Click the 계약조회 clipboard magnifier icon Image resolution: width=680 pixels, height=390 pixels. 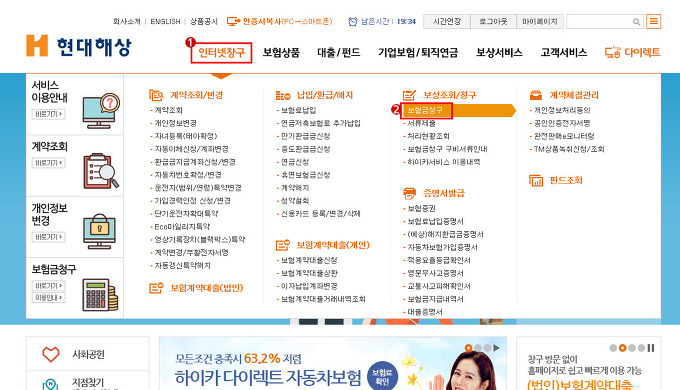tap(101, 170)
